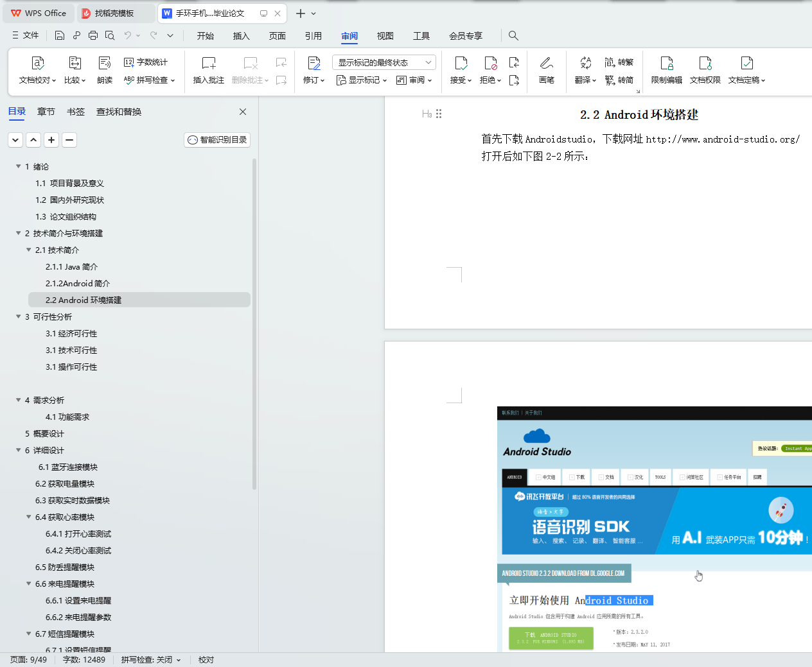
Task: Switch to the 视图 ribbon tab
Action: point(385,36)
